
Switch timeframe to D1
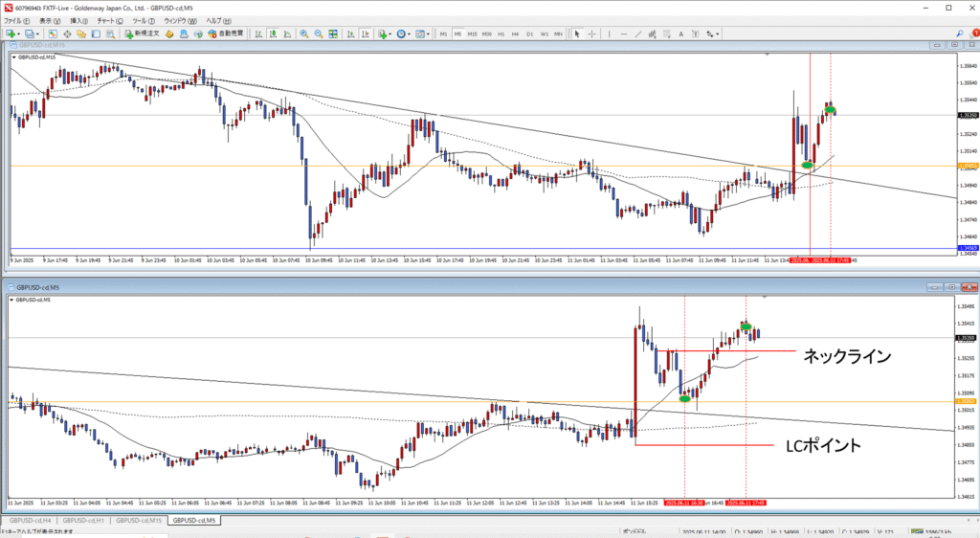tap(529, 34)
